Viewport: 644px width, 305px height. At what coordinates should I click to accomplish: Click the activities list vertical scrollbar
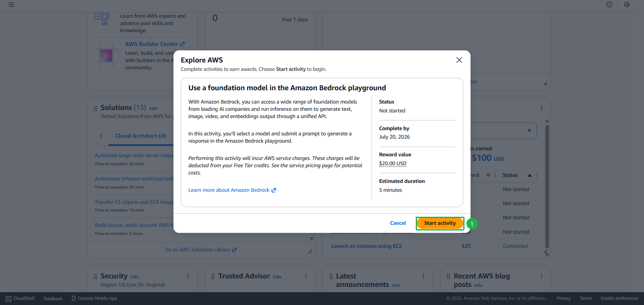547,185
